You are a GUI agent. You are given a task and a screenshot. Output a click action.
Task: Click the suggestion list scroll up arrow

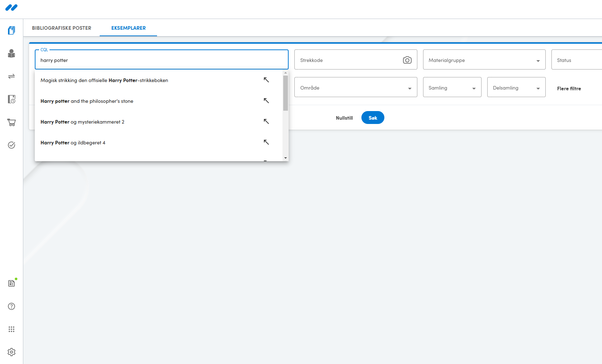point(285,73)
